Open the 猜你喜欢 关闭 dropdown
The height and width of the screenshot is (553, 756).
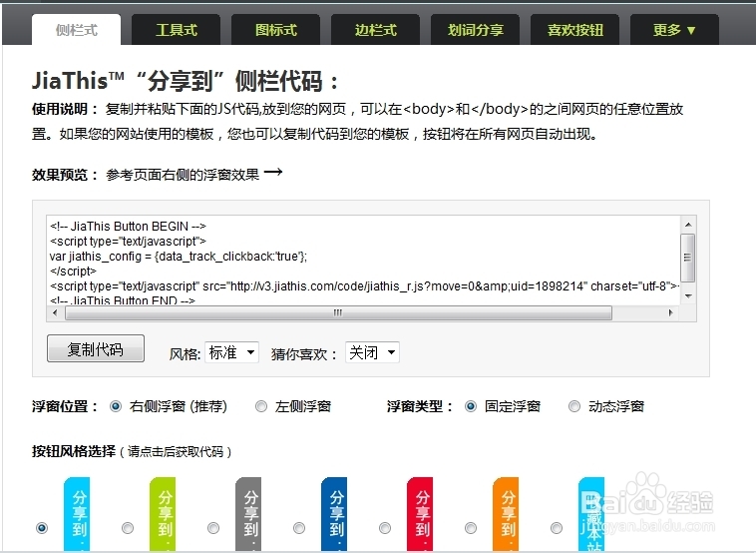(372, 352)
